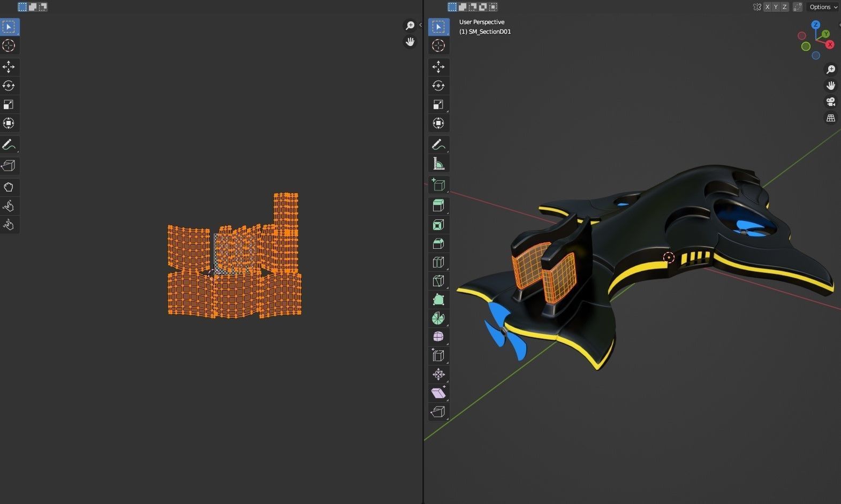Click the pan hand in 3D viewport
Viewport: 841px width, 504px height.
pos(831,86)
